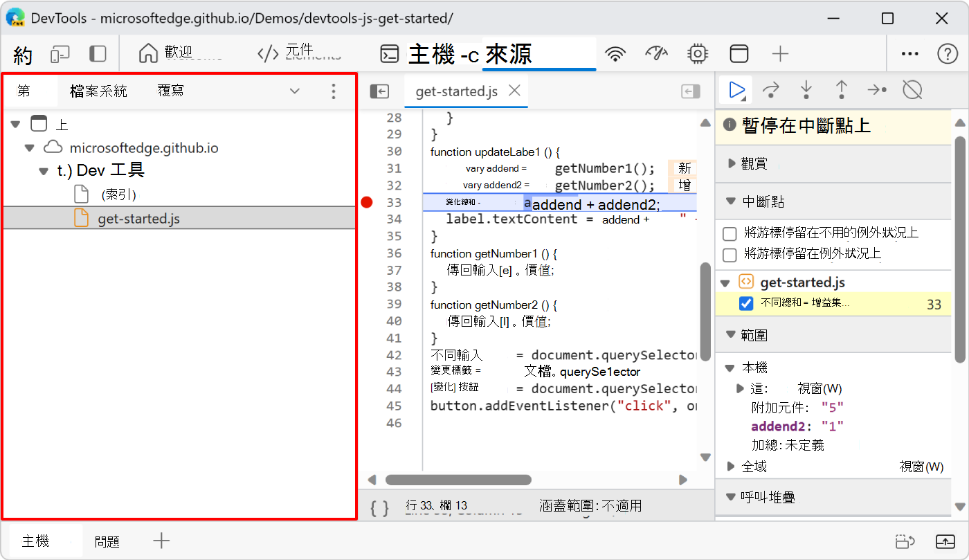Screen dimensions: 969x560
Task: Deactivate breakpoints icon
Action: click(x=913, y=89)
